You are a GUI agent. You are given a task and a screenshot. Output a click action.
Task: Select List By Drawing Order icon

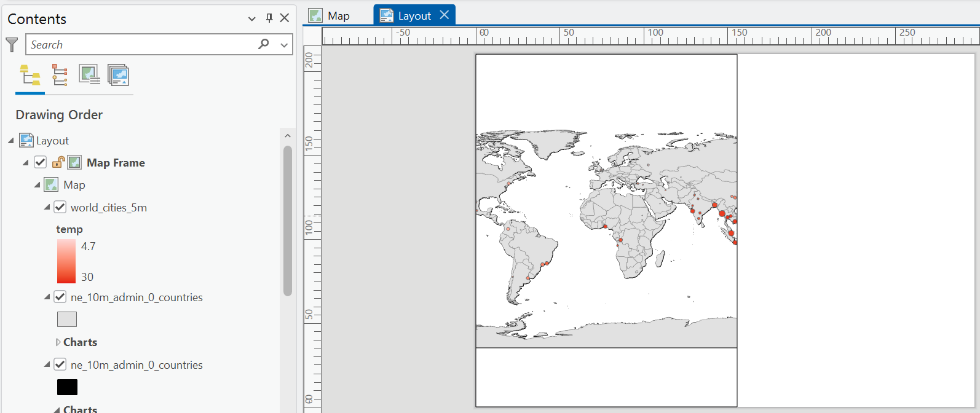click(x=30, y=76)
